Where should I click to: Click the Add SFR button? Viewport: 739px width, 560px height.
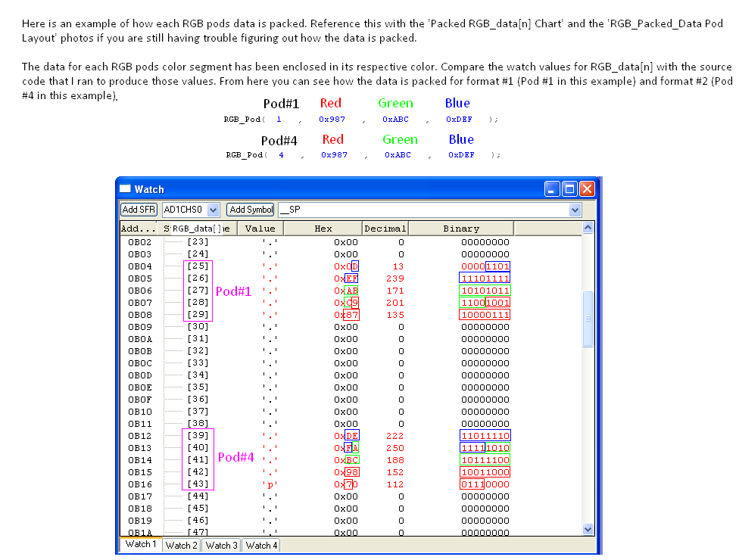pyautogui.click(x=139, y=210)
